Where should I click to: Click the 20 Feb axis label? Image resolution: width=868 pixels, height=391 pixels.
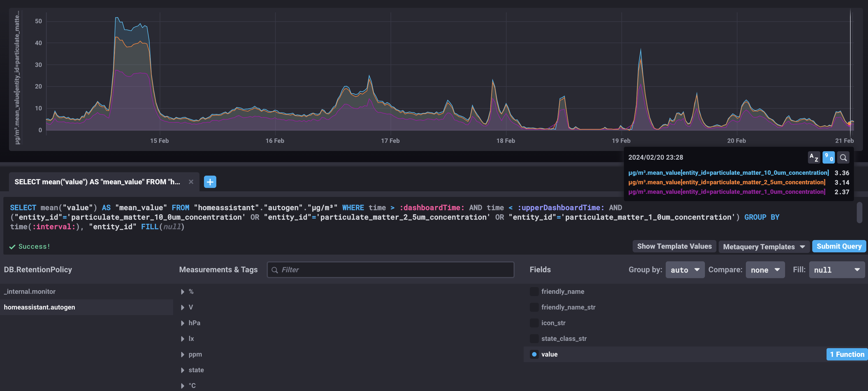tap(736, 141)
